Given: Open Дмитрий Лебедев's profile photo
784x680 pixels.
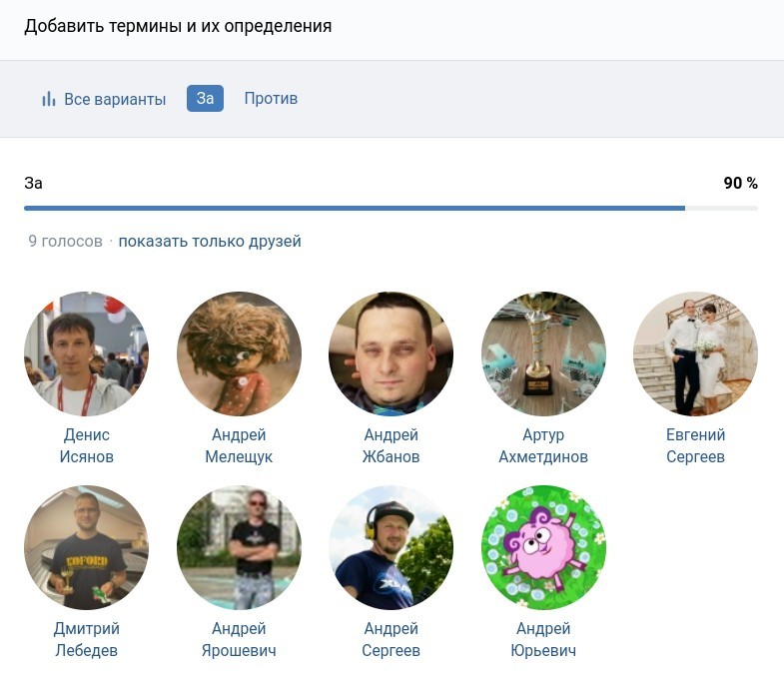Looking at the screenshot, I should (86, 547).
